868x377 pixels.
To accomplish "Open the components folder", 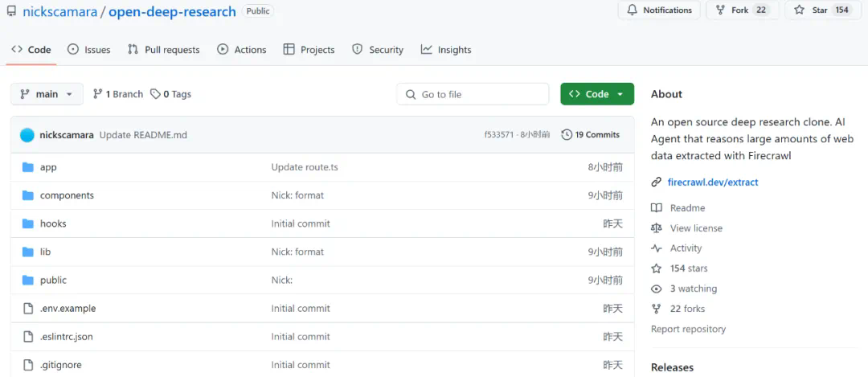I will pyautogui.click(x=67, y=195).
